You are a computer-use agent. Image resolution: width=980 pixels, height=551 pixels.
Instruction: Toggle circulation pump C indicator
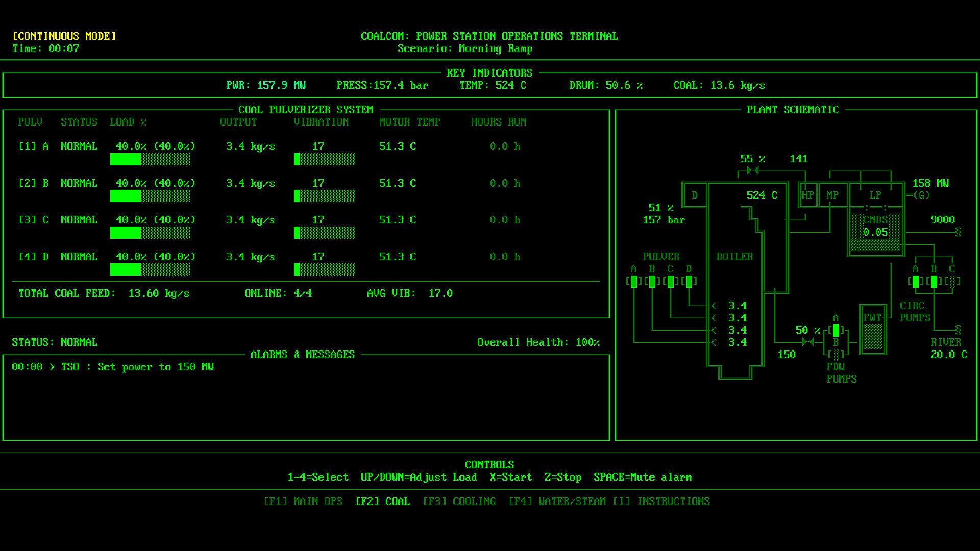point(952,281)
